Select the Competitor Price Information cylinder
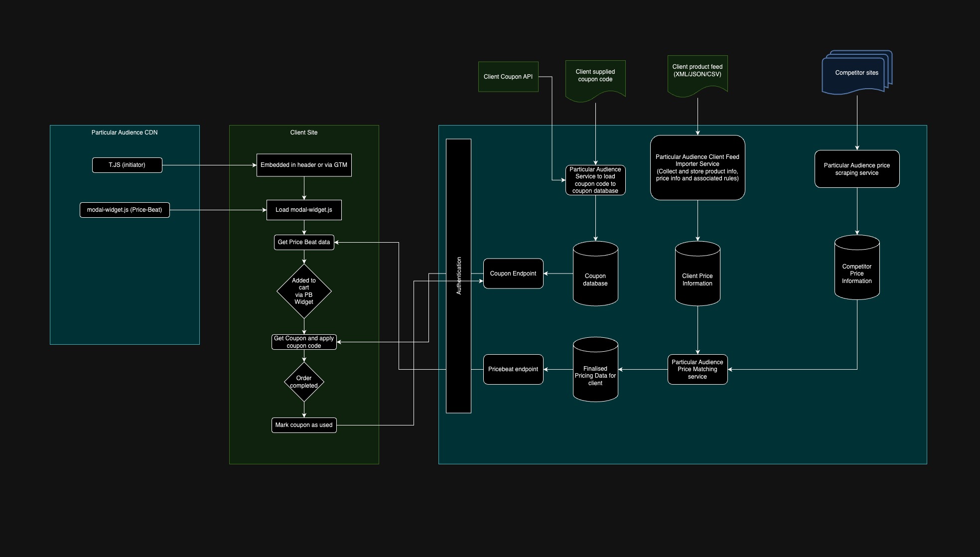 pyautogui.click(x=857, y=267)
